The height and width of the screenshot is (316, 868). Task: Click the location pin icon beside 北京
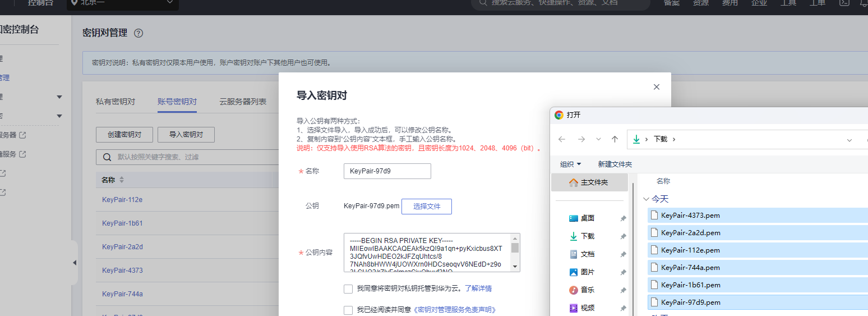pos(75,3)
